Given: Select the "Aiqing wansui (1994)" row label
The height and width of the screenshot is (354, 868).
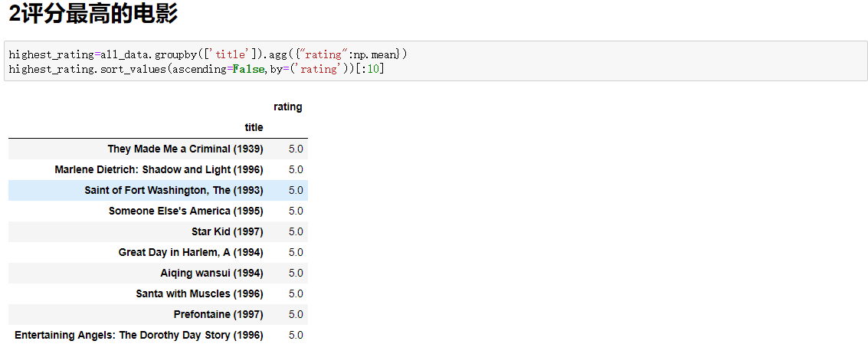Looking at the screenshot, I should point(211,273).
